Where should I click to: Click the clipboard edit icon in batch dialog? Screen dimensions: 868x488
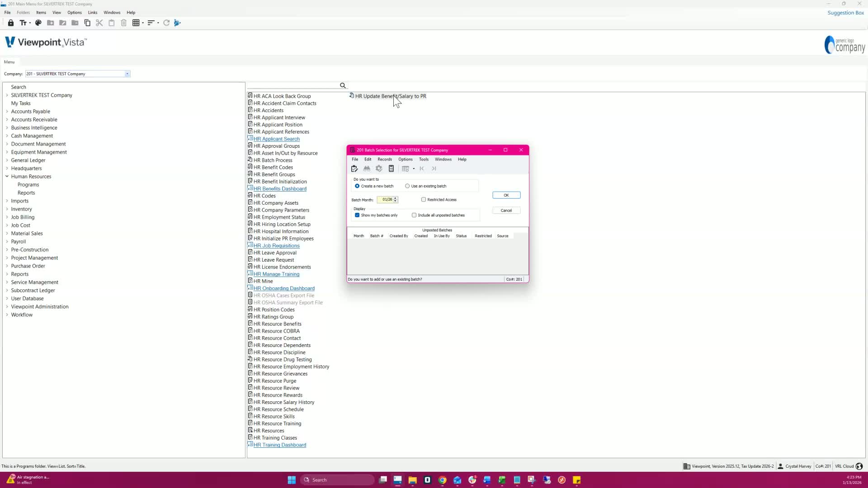tap(354, 169)
